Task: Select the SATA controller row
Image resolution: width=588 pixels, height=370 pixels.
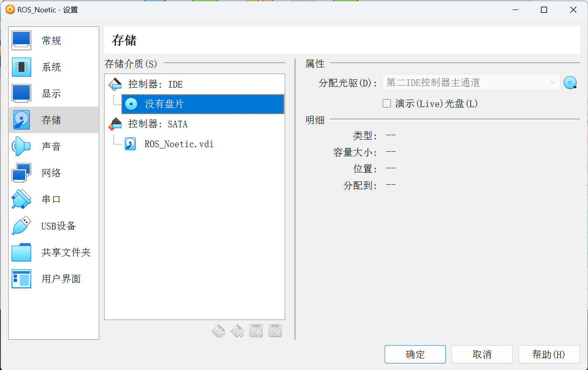Action: (x=195, y=124)
